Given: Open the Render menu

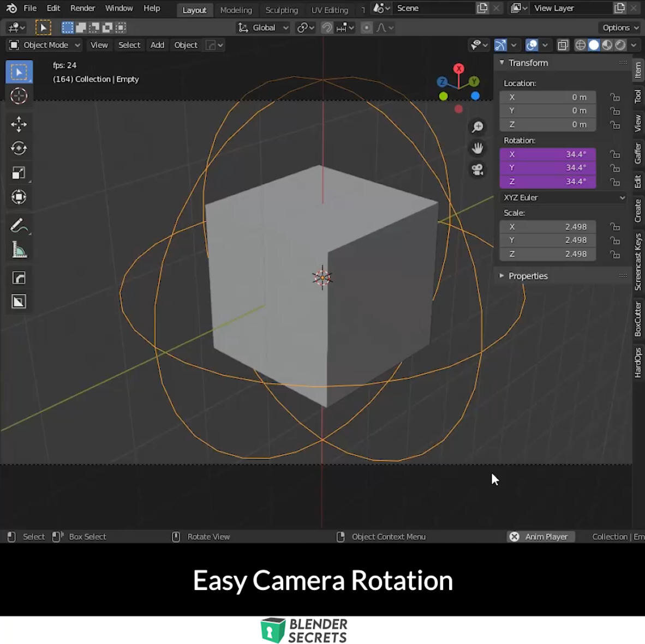Looking at the screenshot, I should [82, 8].
